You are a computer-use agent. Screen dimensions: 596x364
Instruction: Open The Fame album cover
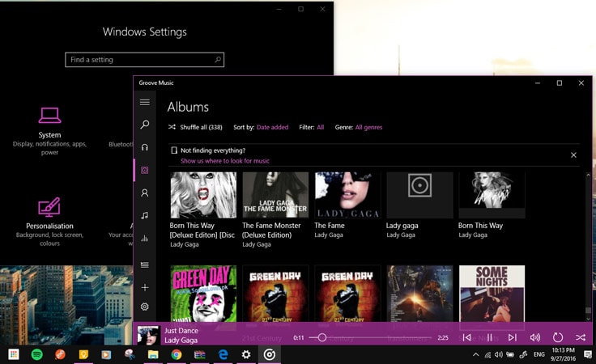tap(347, 195)
